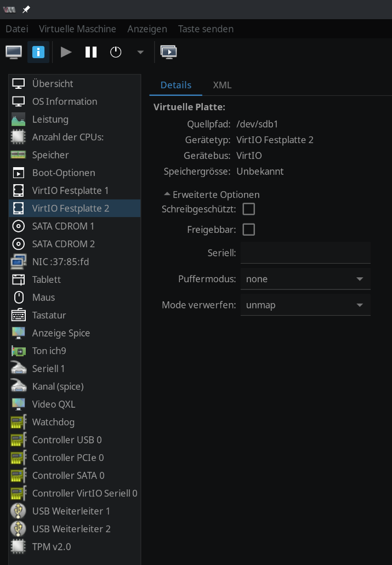Select the SATA CDROM 1 disc icon
The image size is (392, 565).
[19, 226]
